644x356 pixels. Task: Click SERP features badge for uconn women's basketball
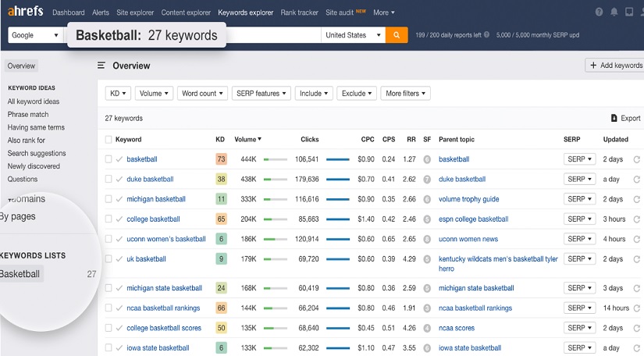[427, 239]
